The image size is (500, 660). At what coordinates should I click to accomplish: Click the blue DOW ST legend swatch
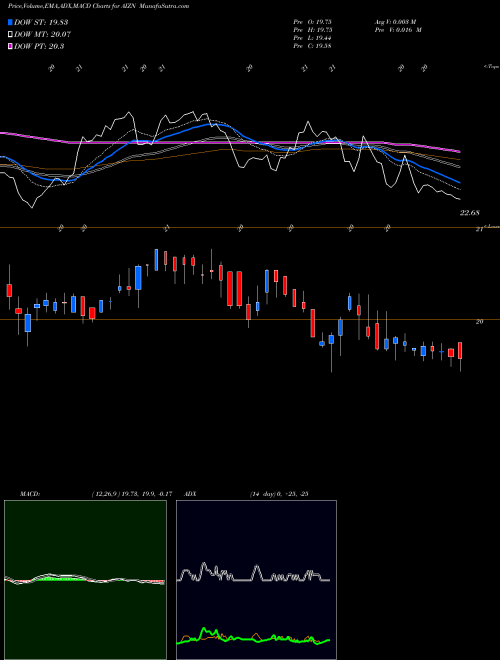coord(10,22)
